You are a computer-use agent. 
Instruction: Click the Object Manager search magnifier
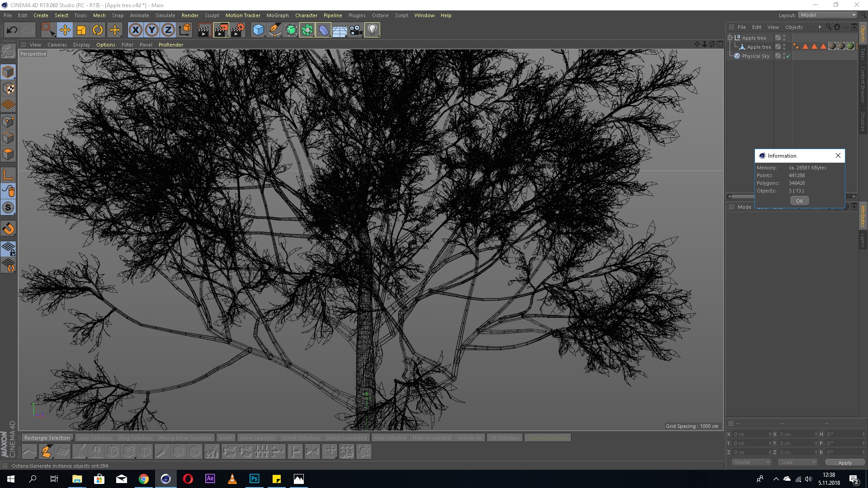829,27
